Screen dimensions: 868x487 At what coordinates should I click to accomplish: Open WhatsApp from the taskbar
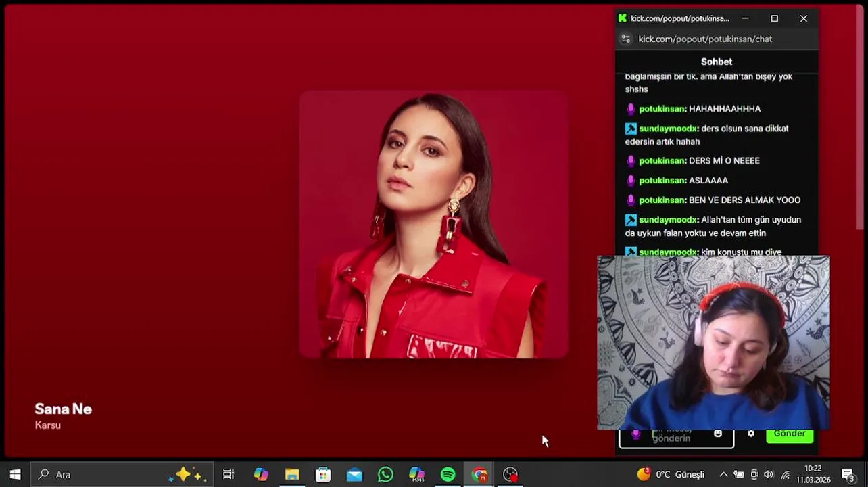point(385,474)
